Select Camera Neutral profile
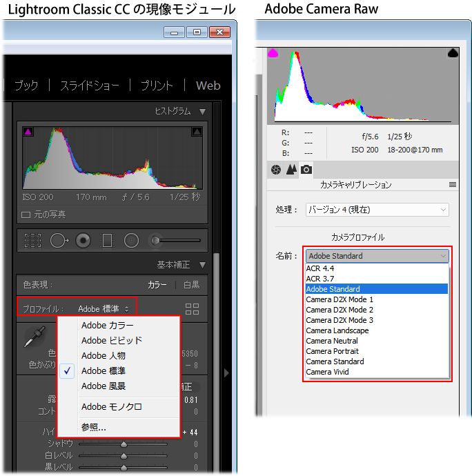The width and height of the screenshot is (472, 476). point(377,341)
